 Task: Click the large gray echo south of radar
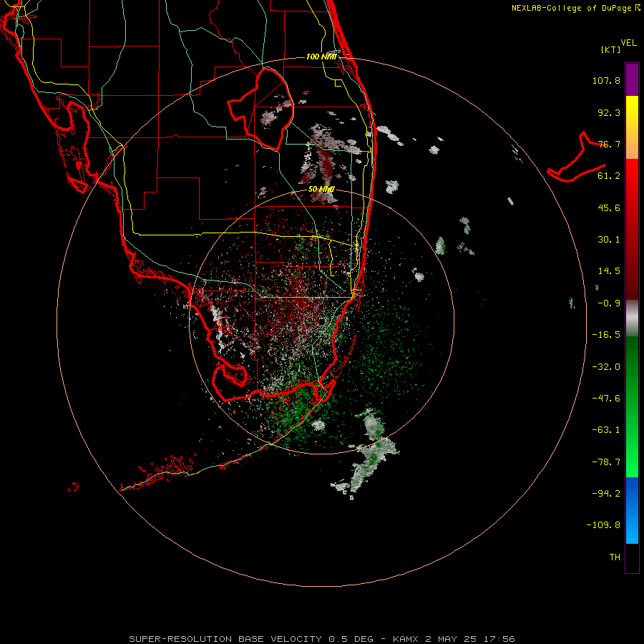(369, 455)
